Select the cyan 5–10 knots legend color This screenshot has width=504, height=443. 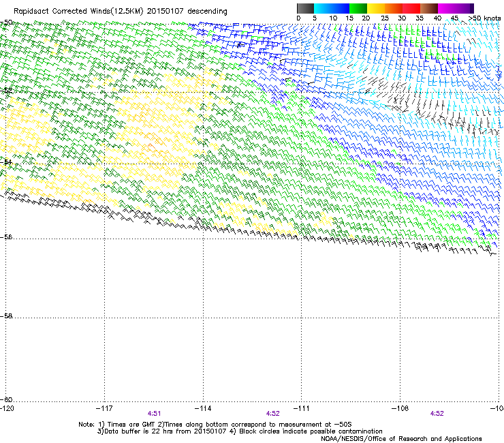(x=323, y=8)
